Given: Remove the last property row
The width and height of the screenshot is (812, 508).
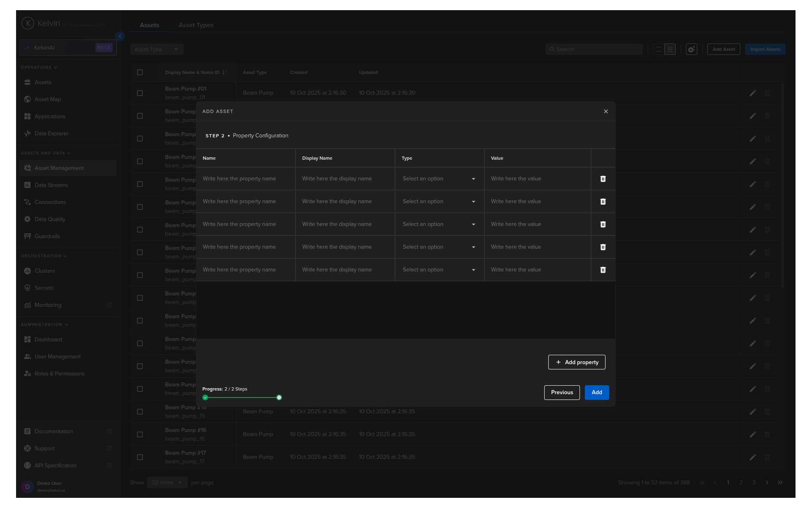Looking at the screenshot, I should pos(603,270).
